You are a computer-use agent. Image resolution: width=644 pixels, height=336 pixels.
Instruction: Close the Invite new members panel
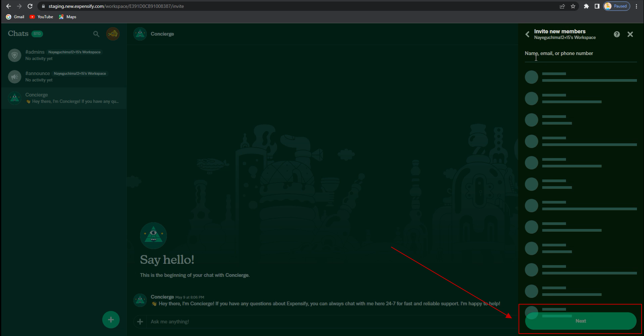[630, 34]
